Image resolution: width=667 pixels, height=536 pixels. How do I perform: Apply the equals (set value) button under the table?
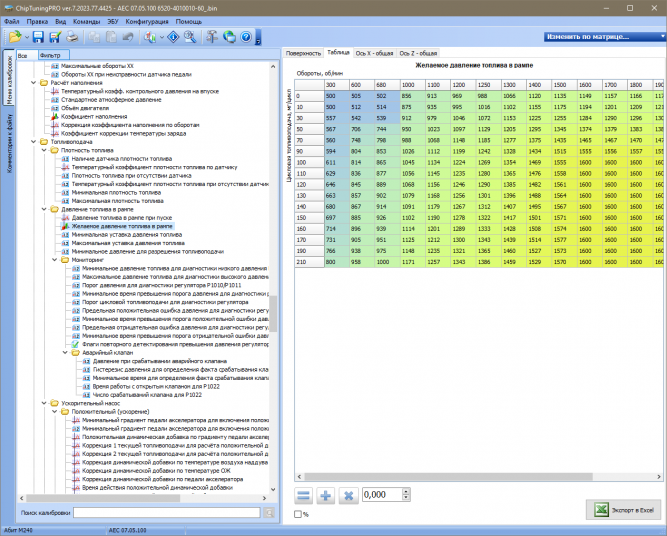[x=303, y=496]
